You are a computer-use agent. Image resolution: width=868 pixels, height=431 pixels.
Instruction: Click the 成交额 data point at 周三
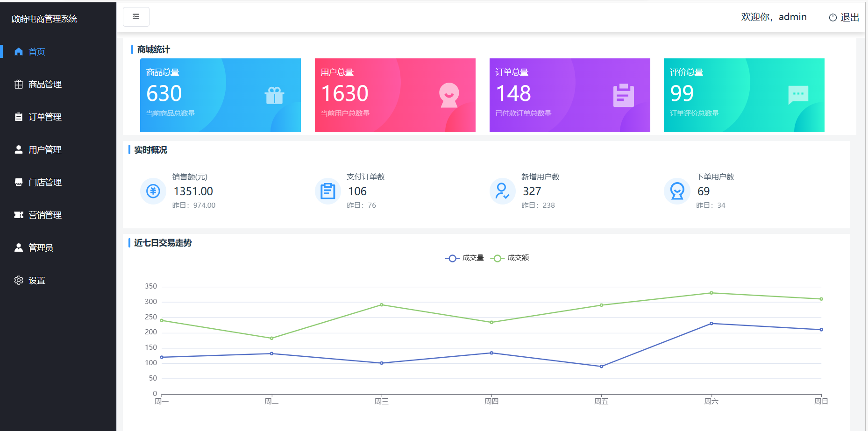pos(382,305)
